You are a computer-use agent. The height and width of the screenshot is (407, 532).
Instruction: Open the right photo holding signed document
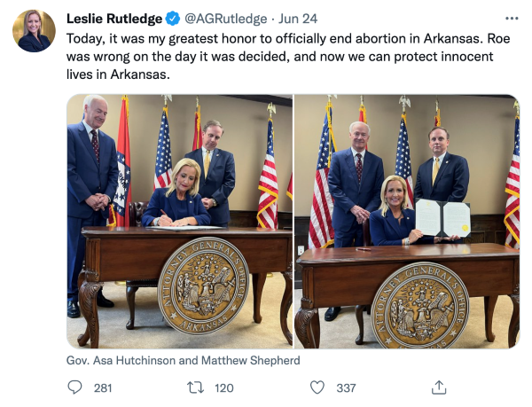[407, 222]
